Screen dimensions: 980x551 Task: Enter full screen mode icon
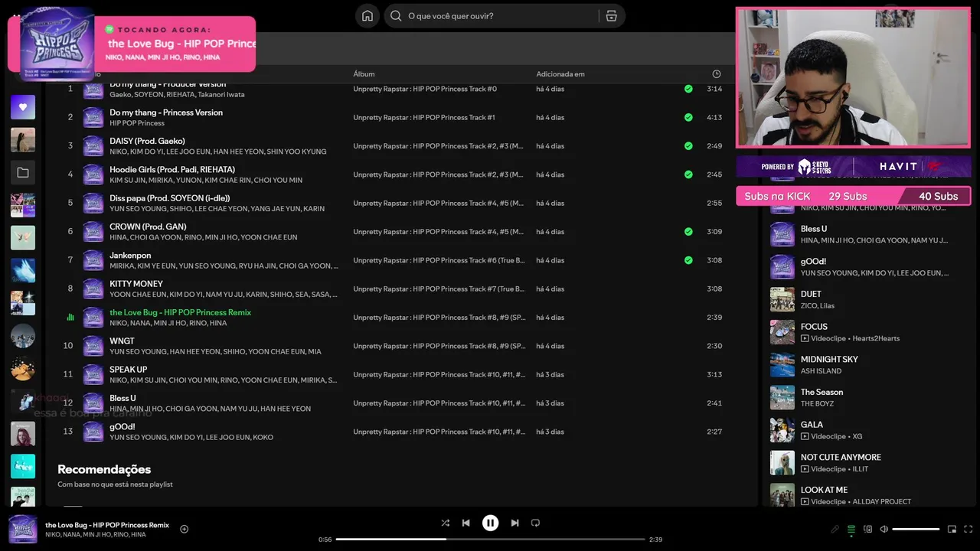click(x=968, y=529)
